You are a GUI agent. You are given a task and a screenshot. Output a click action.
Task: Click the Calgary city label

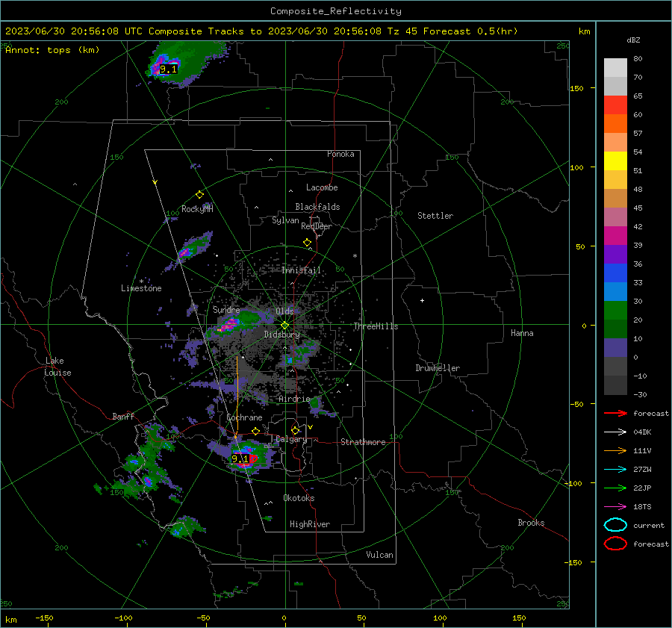pyautogui.click(x=291, y=439)
